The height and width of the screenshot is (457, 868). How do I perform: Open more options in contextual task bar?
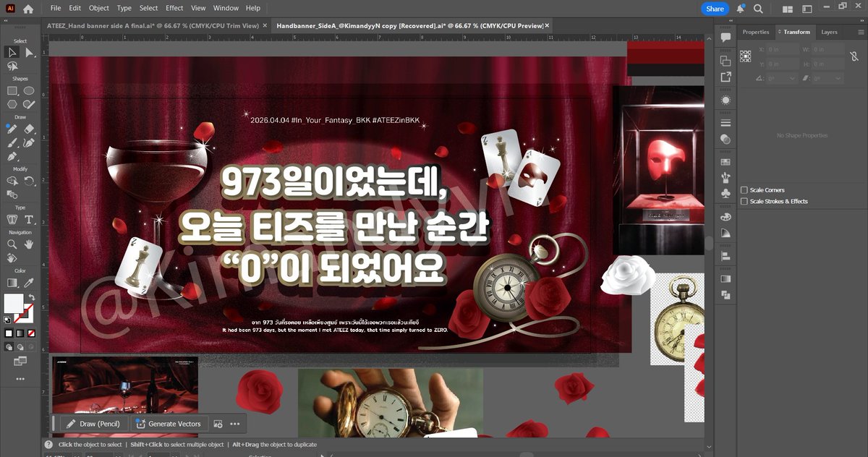pyautogui.click(x=234, y=424)
